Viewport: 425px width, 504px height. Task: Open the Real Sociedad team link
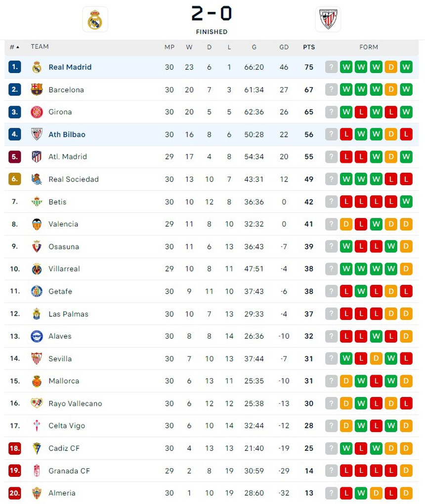tap(73, 179)
